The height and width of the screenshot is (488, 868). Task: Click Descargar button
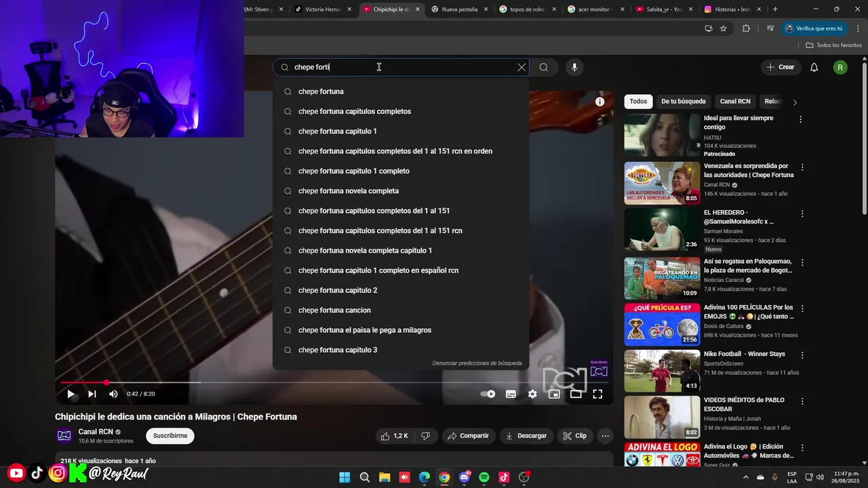[x=526, y=436]
